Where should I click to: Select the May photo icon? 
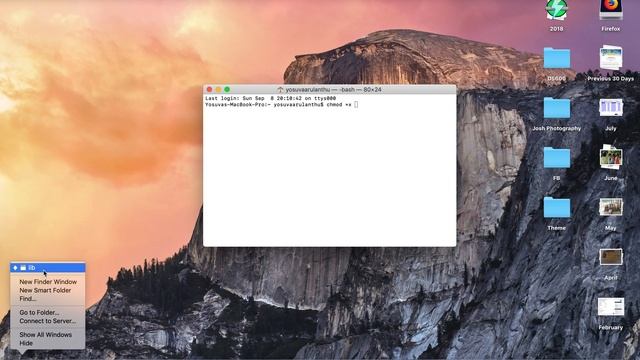pyautogui.click(x=611, y=207)
